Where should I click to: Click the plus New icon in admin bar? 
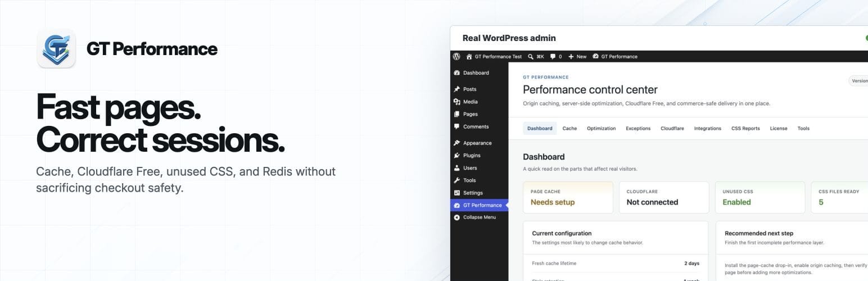click(571, 56)
